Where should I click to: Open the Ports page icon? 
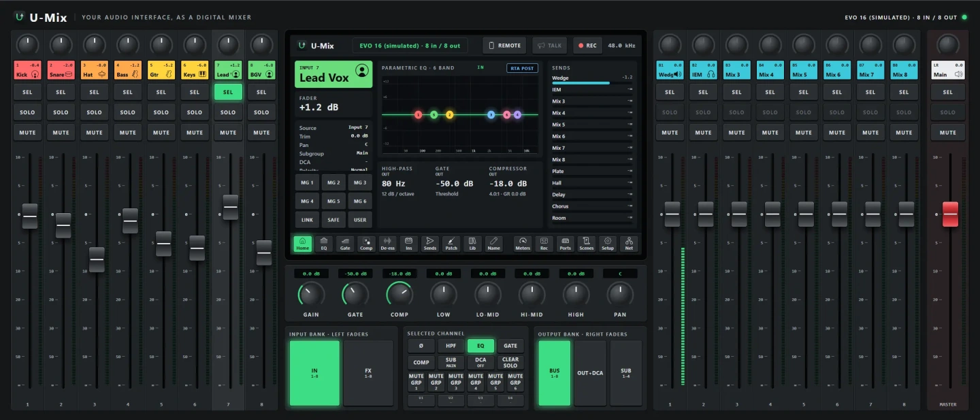tap(565, 244)
